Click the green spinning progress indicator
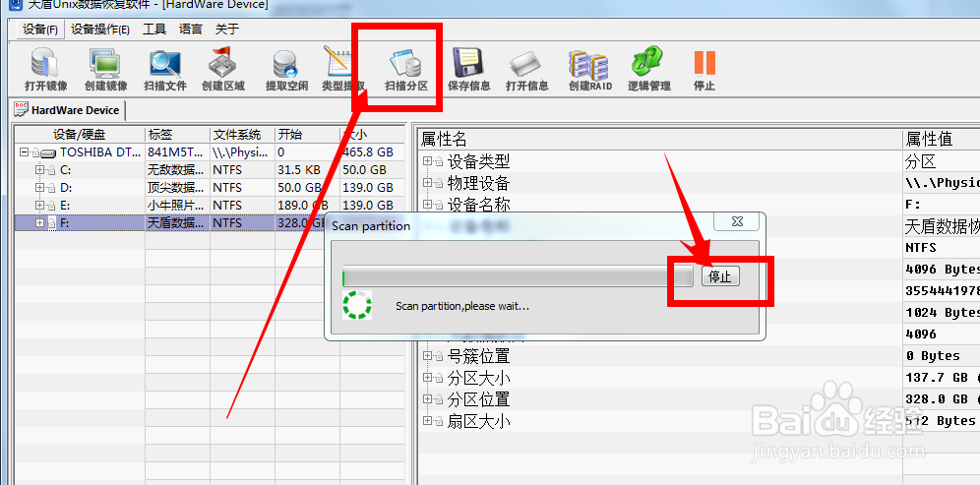The width and height of the screenshot is (980, 485). coord(357,304)
